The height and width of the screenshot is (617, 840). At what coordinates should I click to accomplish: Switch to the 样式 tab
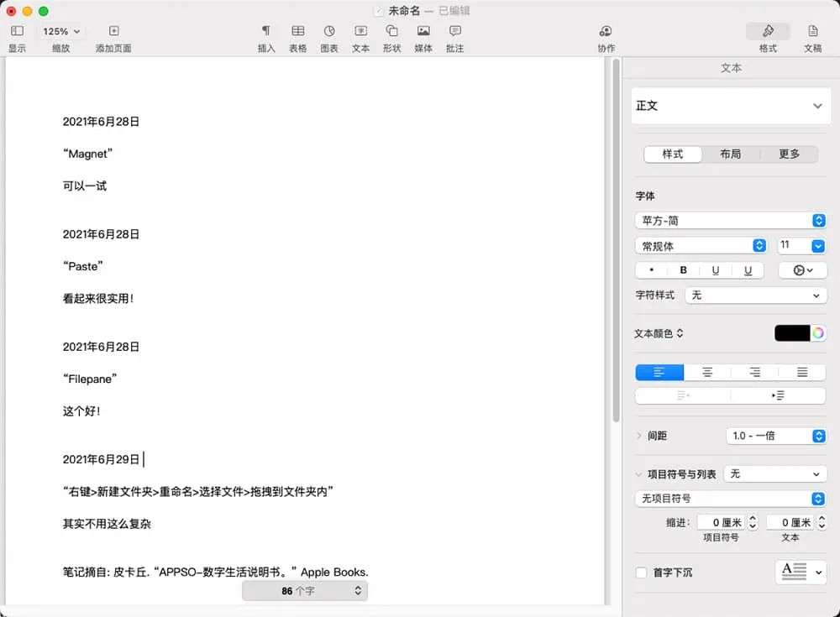tap(672, 154)
